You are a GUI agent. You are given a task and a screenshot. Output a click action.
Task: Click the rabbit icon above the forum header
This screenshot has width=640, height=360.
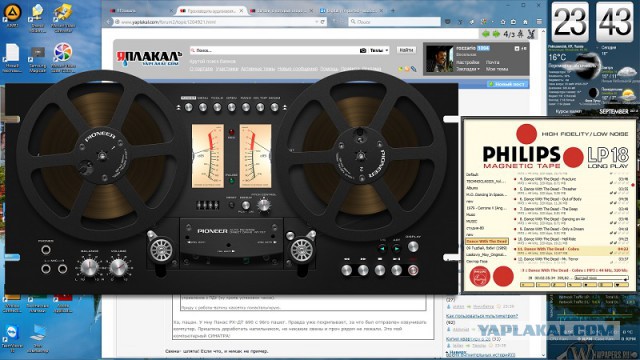[x=531, y=34]
